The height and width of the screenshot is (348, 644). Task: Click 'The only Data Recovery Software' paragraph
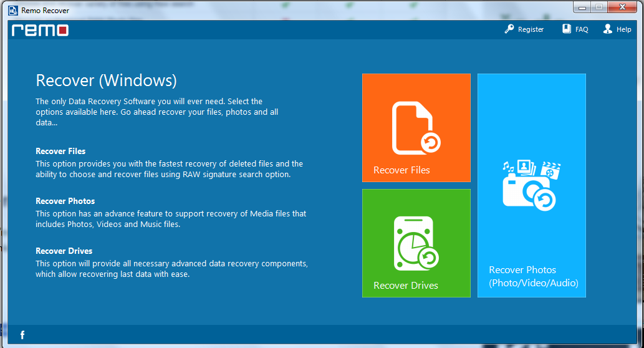tap(157, 112)
